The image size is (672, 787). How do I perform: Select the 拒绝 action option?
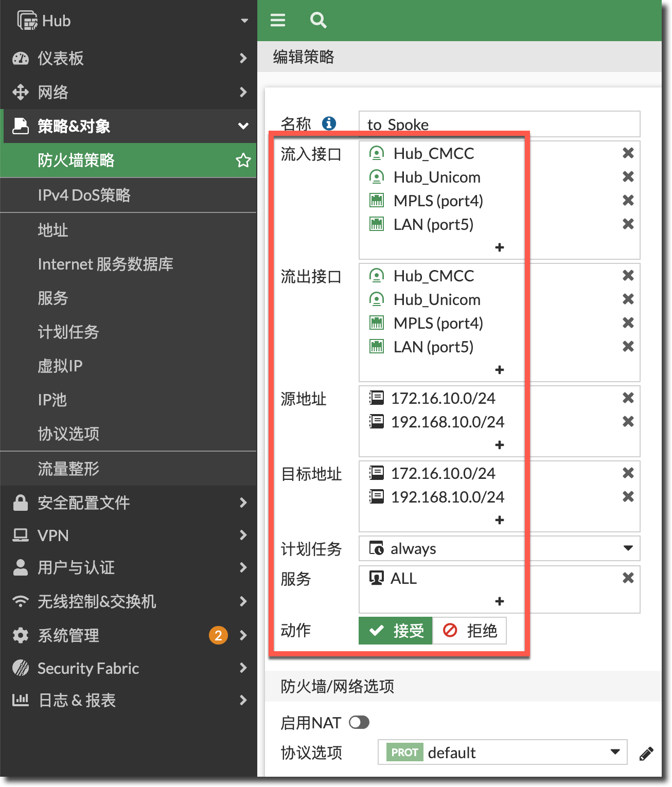[470, 631]
